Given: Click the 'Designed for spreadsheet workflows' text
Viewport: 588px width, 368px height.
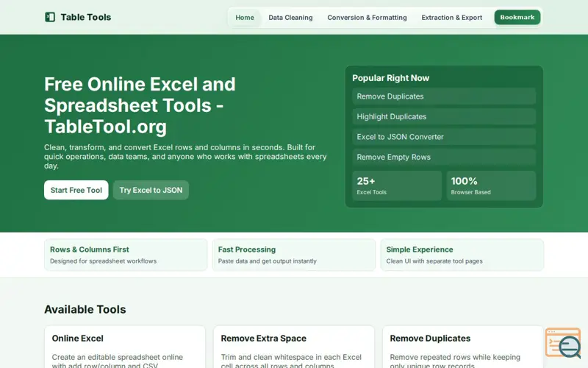Looking at the screenshot, I should coord(103,261).
